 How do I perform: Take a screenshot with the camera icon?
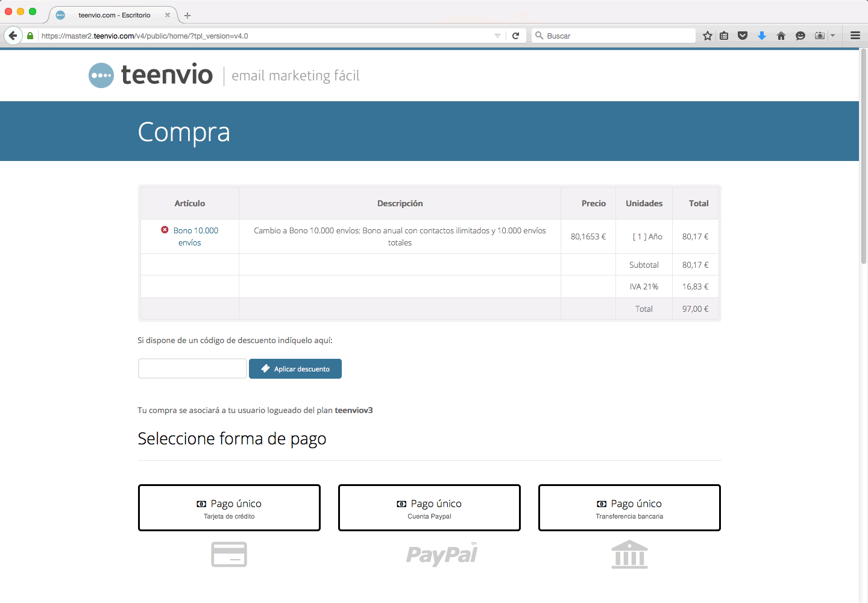(819, 36)
